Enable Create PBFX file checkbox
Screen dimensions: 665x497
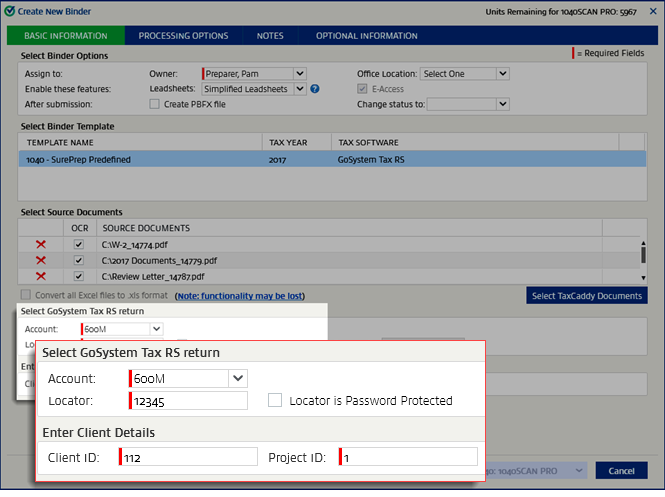[x=154, y=104]
